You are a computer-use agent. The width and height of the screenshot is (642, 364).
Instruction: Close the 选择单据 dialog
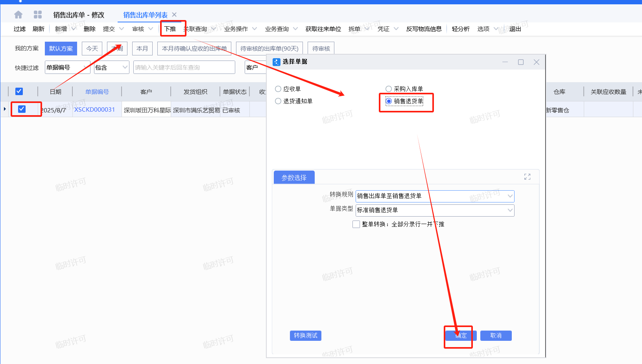[x=536, y=62]
